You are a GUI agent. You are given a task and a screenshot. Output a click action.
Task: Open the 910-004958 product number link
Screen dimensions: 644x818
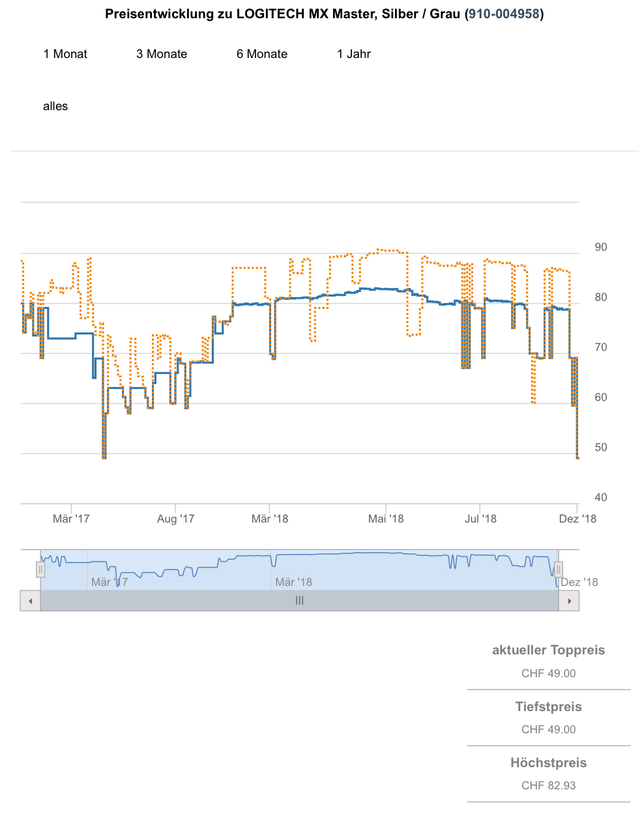(504, 14)
